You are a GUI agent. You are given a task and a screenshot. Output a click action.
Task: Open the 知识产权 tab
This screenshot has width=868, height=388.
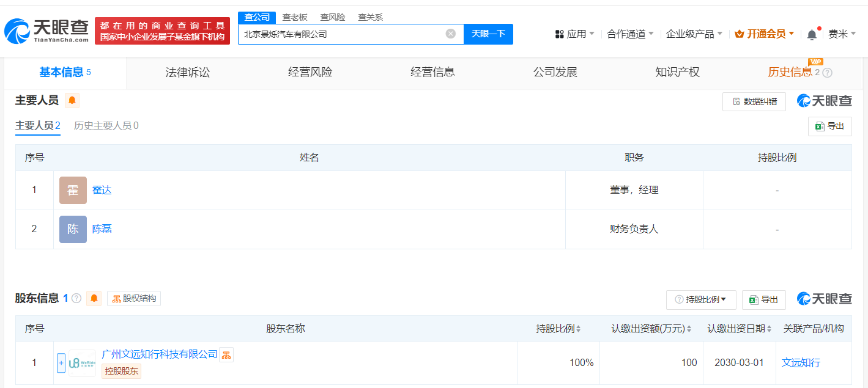click(677, 73)
